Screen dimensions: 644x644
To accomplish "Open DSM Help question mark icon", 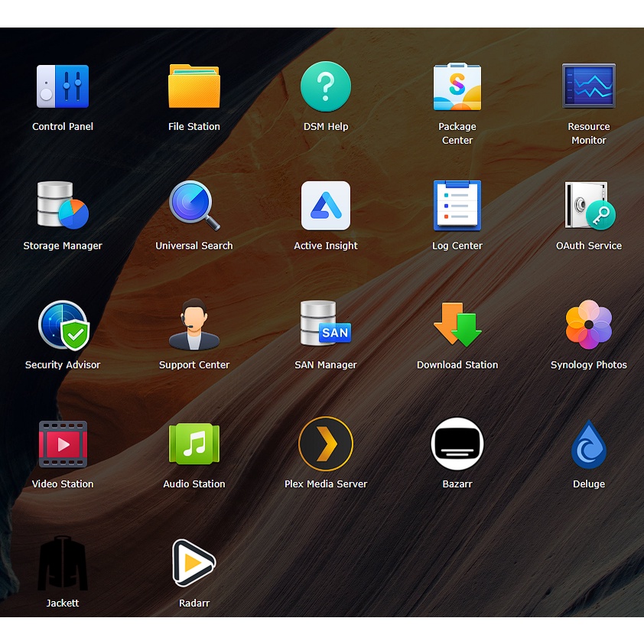I will [326, 86].
